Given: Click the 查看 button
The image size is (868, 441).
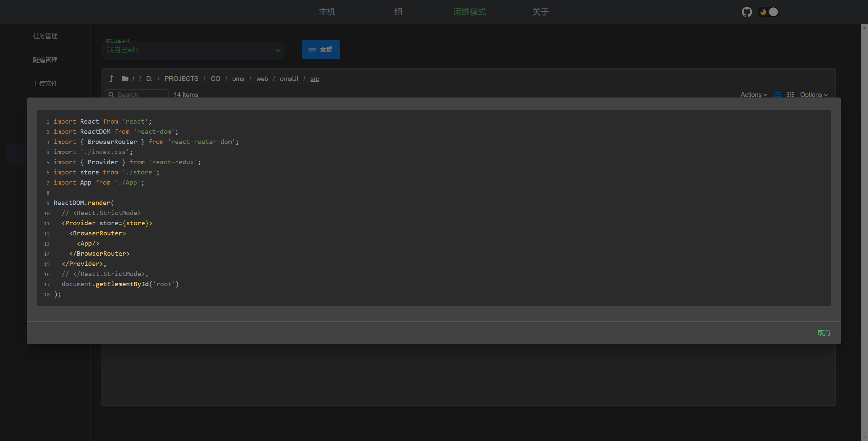Looking at the screenshot, I should click(x=321, y=50).
